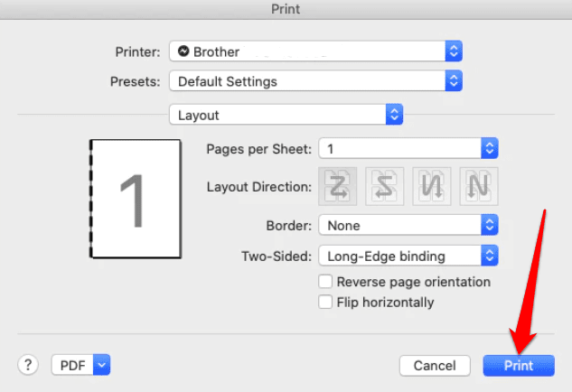The height and width of the screenshot is (392, 572).
Task: Open help with the question mark button
Action: point(27,365)
